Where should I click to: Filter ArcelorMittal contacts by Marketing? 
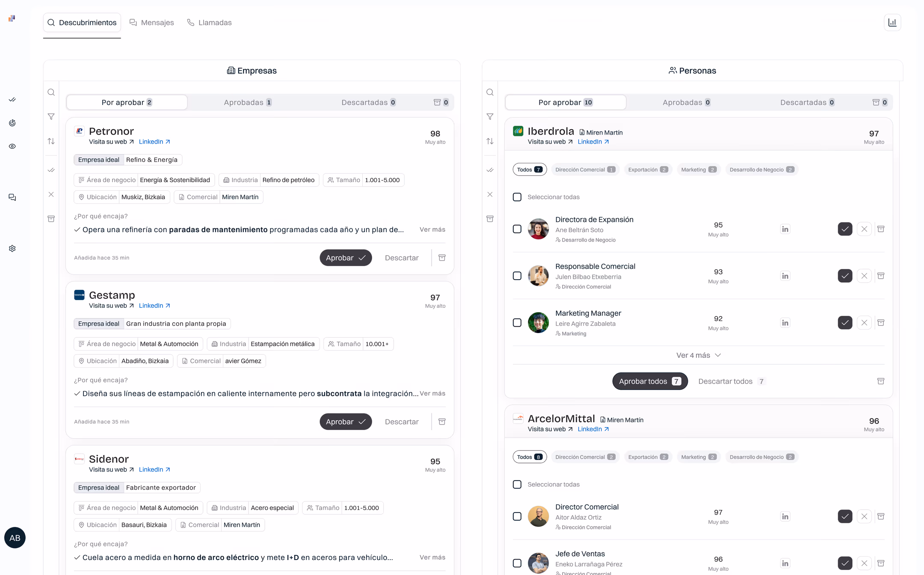tap(698, 457)
